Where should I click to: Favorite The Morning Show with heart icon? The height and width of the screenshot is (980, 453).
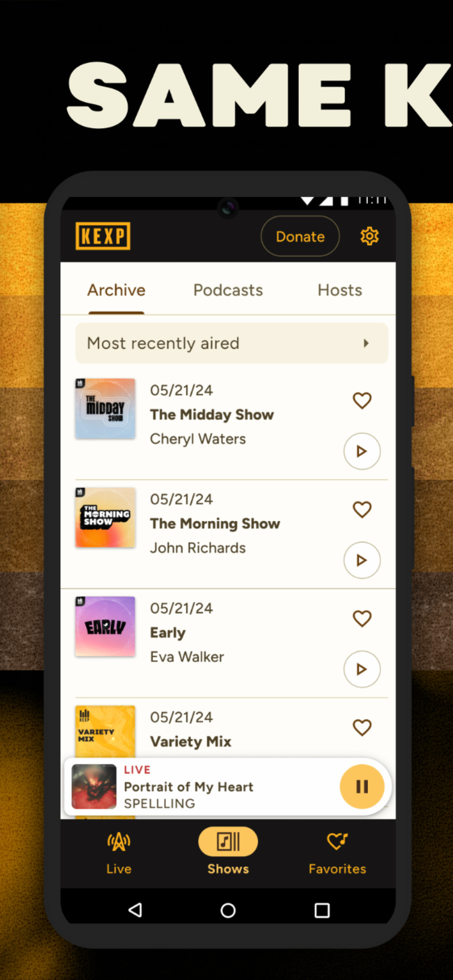click(362, 509)
